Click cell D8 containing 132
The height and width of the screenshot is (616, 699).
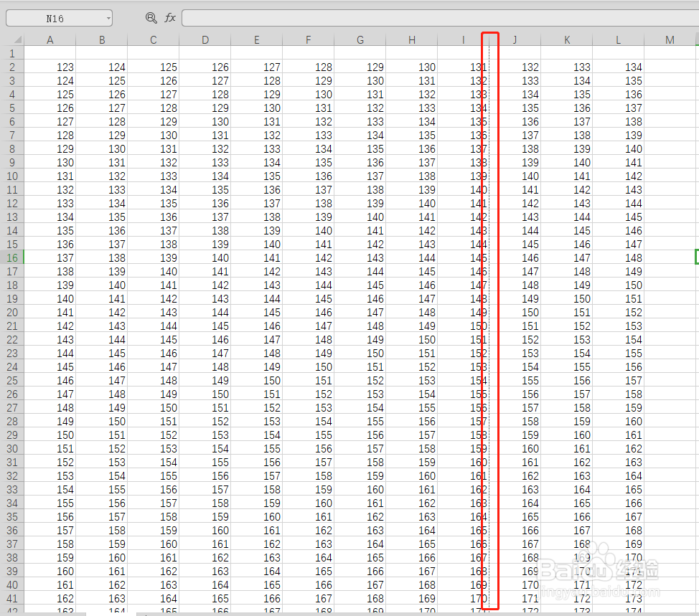205,149
